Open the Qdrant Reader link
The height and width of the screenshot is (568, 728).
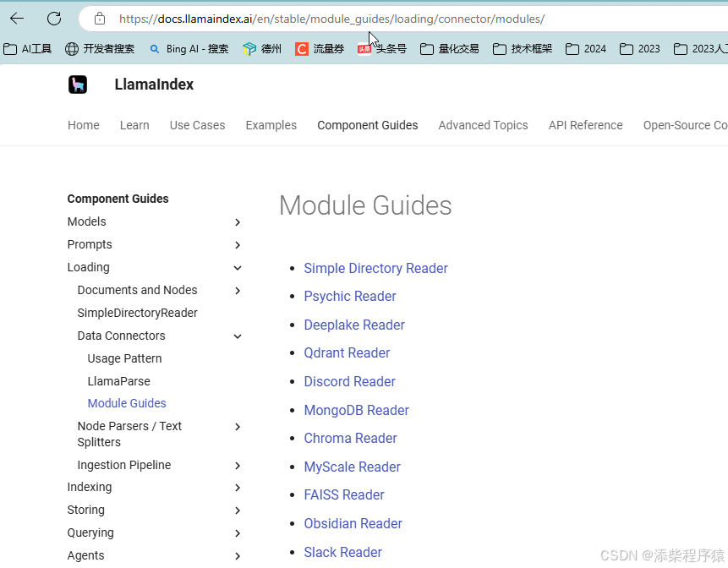coord(347,352)
